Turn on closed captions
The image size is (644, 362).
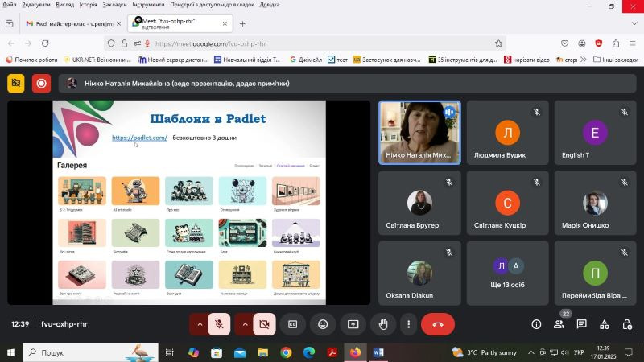[292, 324]
